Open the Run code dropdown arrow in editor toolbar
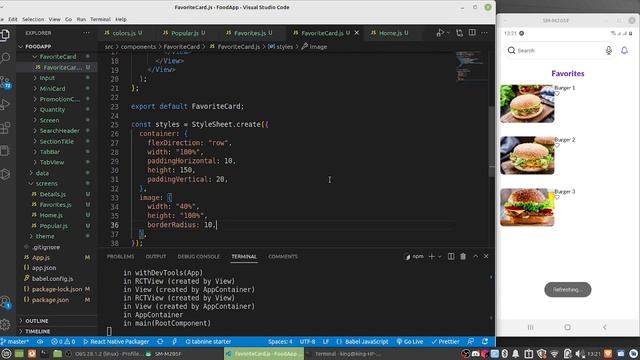The width and height of the screenshot is (640, 360). tap(448, 33)
